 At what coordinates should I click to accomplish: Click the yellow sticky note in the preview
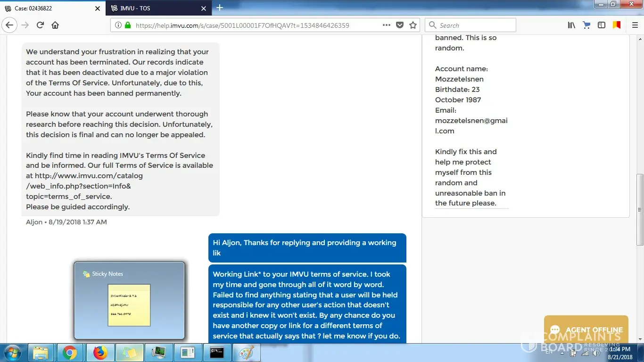pyautogui.click(x=129, y=305)
